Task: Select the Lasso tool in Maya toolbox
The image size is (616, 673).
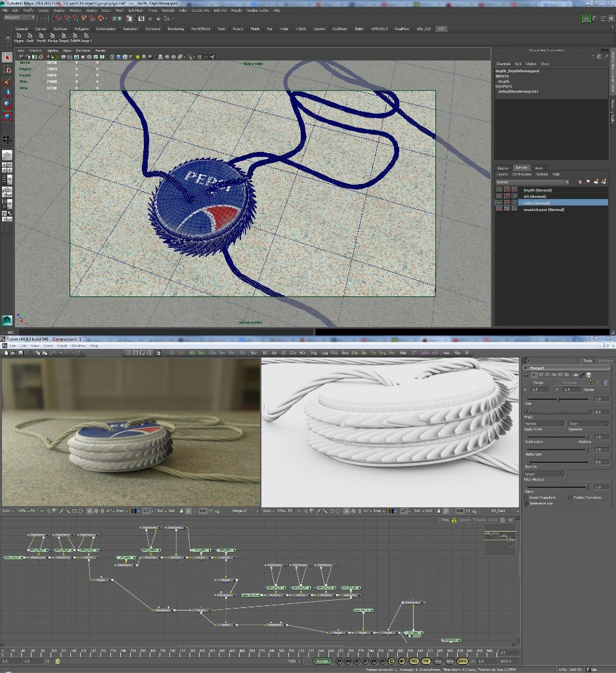Action: 7,70
